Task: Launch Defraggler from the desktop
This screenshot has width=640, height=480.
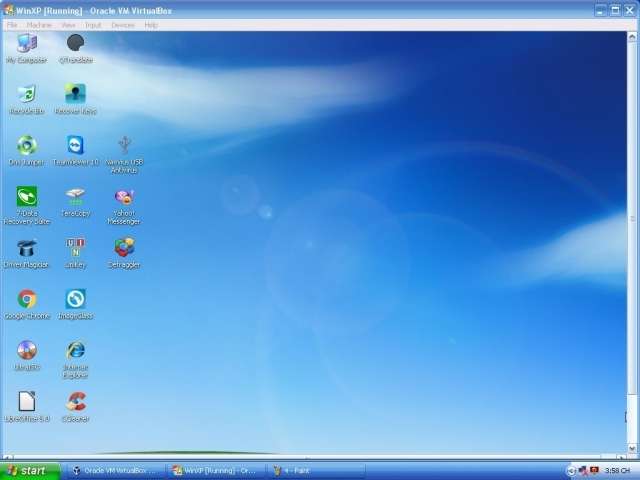Action: tap(124, 248)
